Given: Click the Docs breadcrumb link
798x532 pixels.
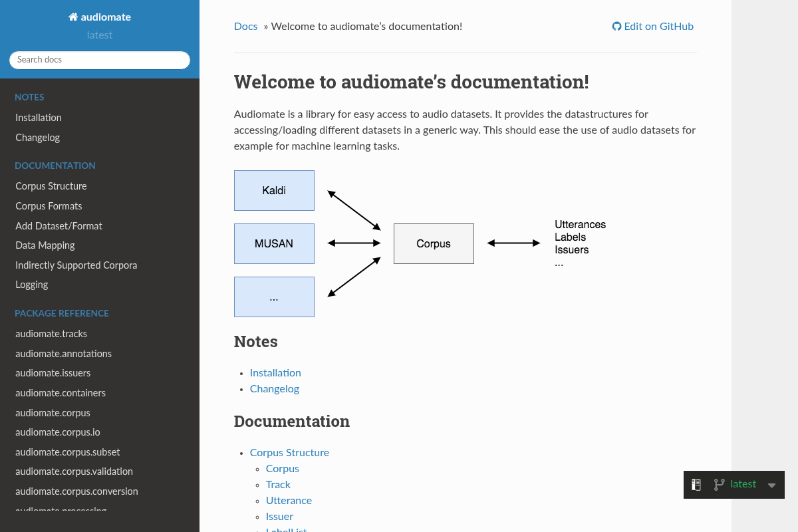Looking at the screenshot, I should tap(245, 27).
